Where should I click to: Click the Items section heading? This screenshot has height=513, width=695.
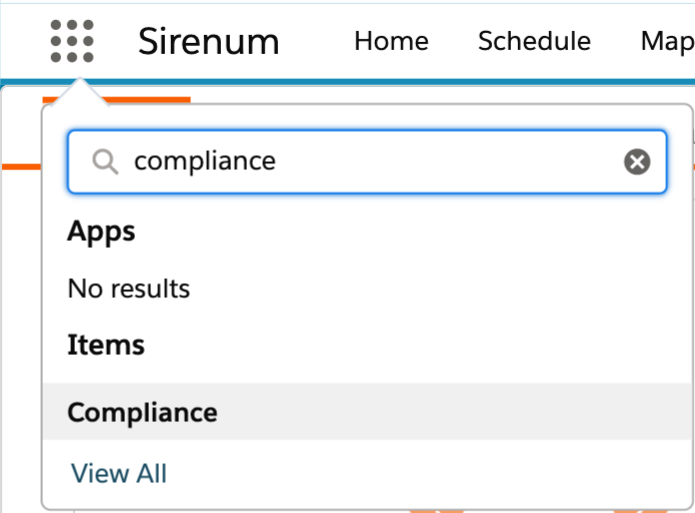point(106,345)
